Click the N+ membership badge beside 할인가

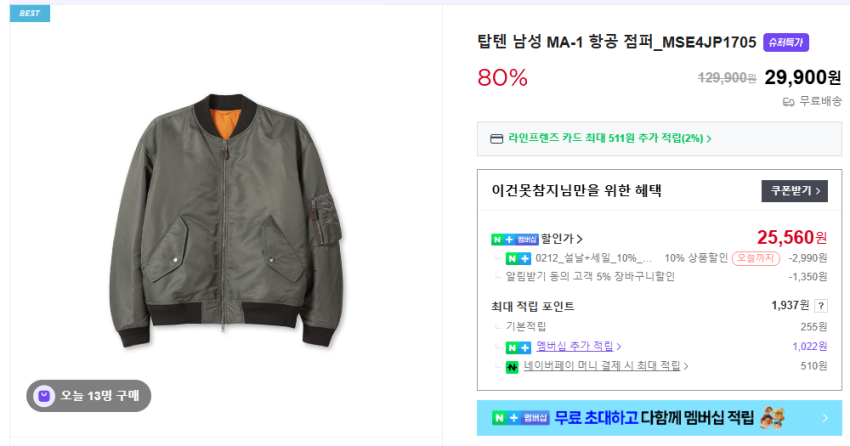[x=515, y=239]
